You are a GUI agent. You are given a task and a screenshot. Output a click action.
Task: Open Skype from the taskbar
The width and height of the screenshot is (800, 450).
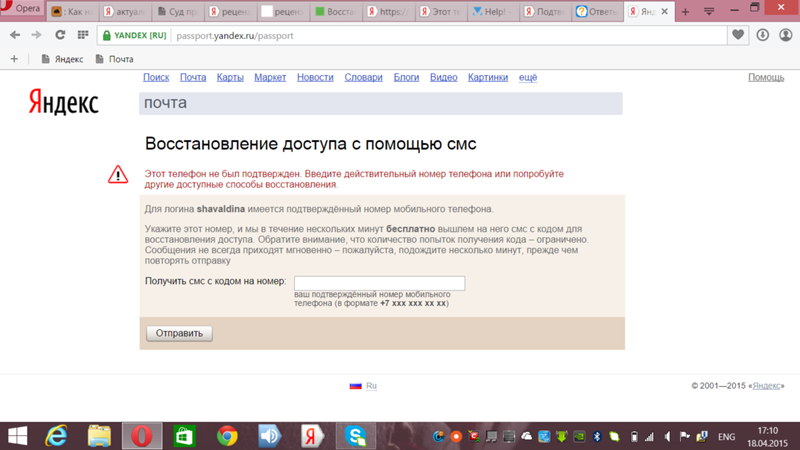click(355, 436)
